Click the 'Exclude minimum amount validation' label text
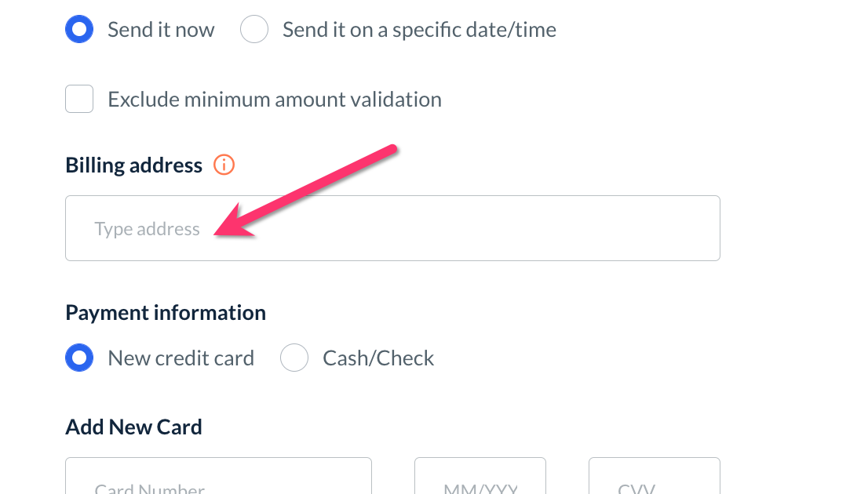The image size is (868, 494). (275, 100)
